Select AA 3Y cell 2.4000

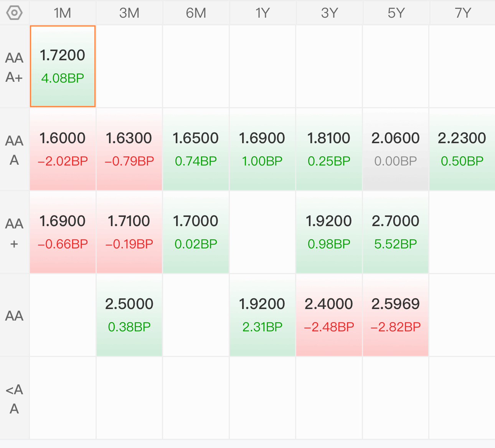[329, 315]
